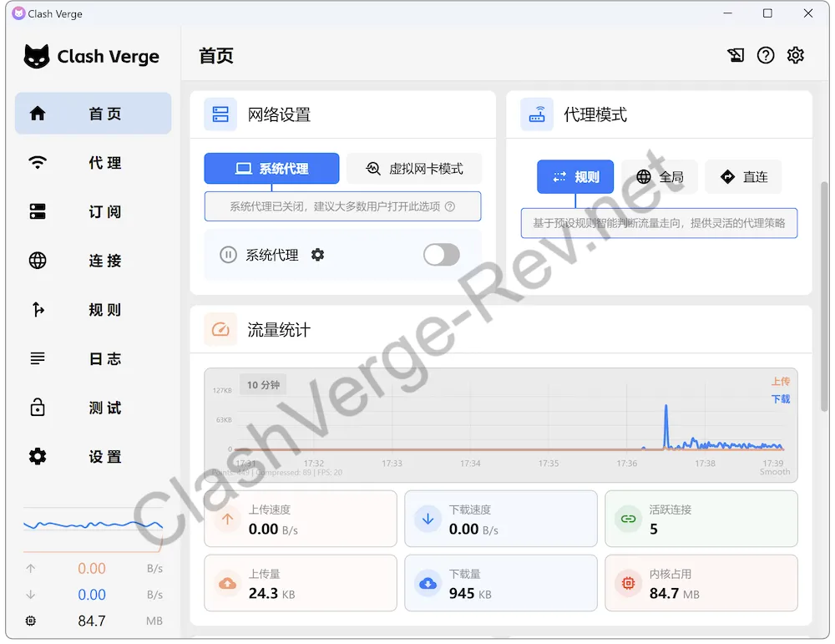Toggle the 系统代理 switch on
Viewport: 835px width, 644px height.
click(x=442, y=255)
